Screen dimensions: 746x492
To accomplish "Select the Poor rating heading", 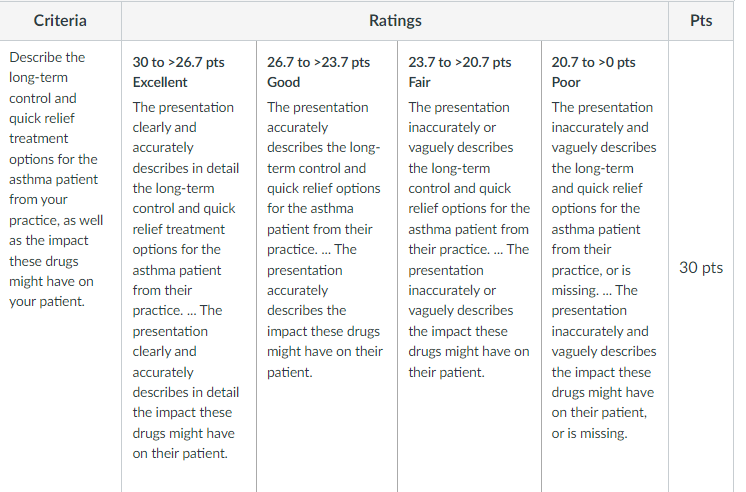I will pyautogui.click(x=566, y=82).
